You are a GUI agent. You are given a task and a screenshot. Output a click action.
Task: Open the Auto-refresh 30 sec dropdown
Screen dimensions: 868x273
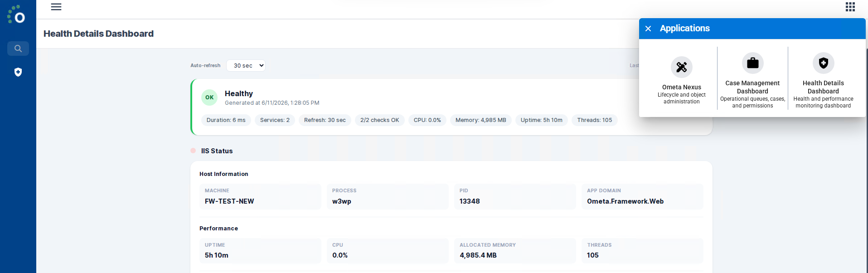tap(246, 65)
